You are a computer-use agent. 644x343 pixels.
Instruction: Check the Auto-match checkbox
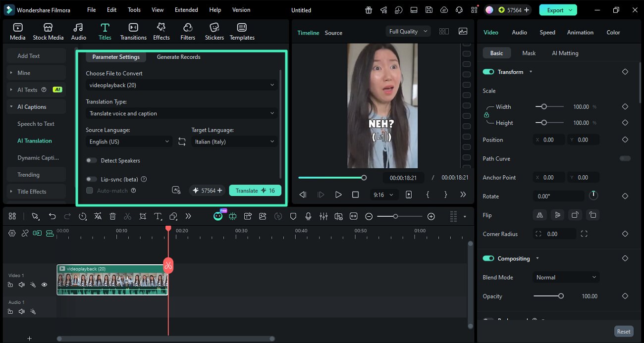(90, 191)
